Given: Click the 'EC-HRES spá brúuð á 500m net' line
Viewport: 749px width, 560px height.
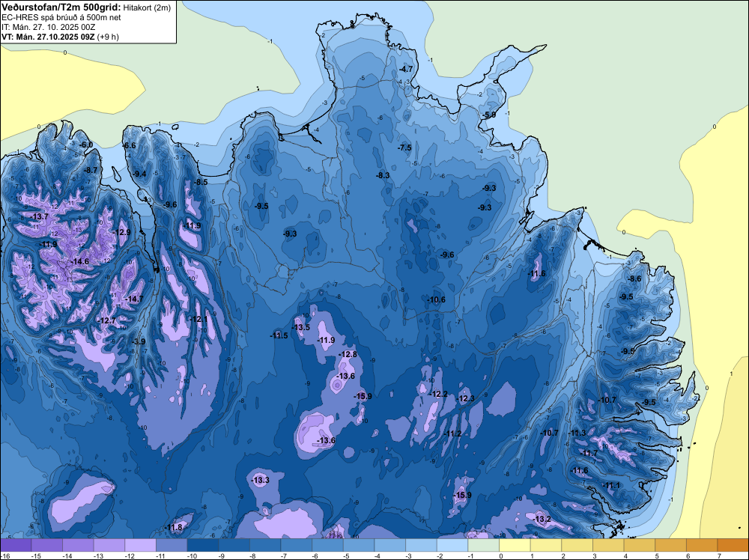Looking at the screenshot, I should click(61, 17).
